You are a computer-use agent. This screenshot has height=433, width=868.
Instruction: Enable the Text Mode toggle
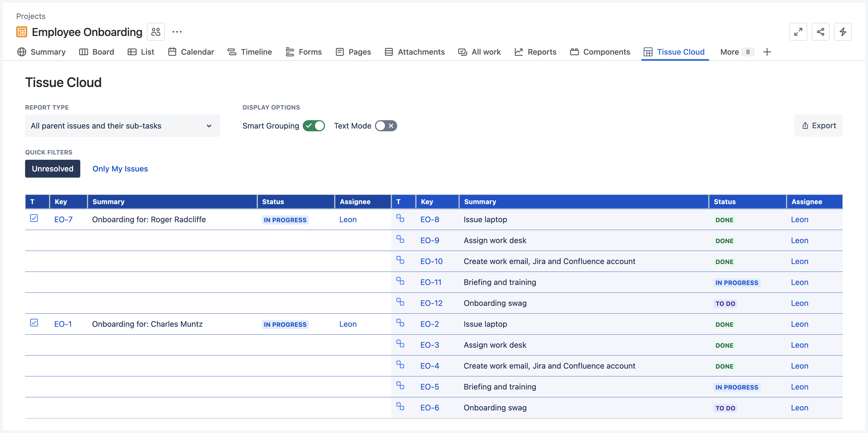[x=386, y=126]
